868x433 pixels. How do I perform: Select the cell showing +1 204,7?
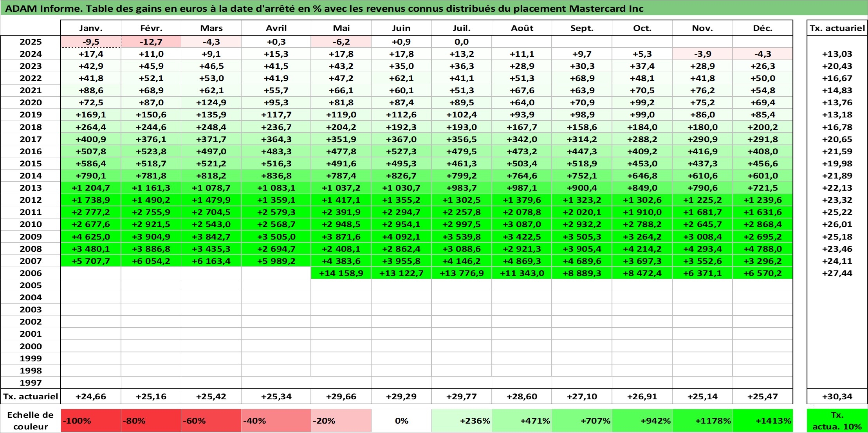point(91,188)
